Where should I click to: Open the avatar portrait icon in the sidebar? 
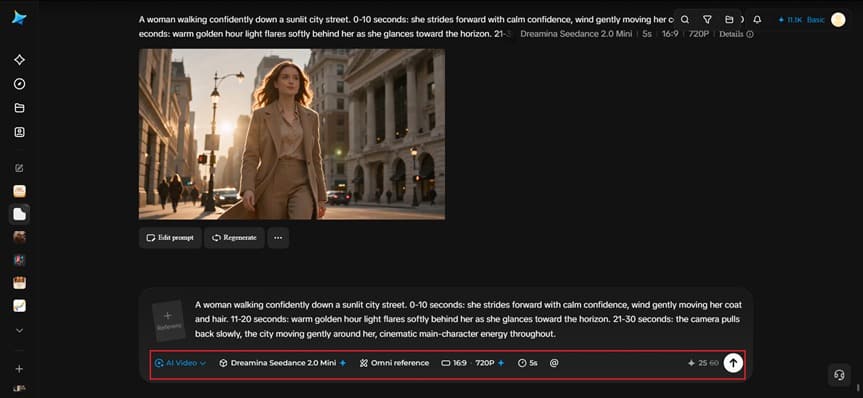(x=19, y=132)
